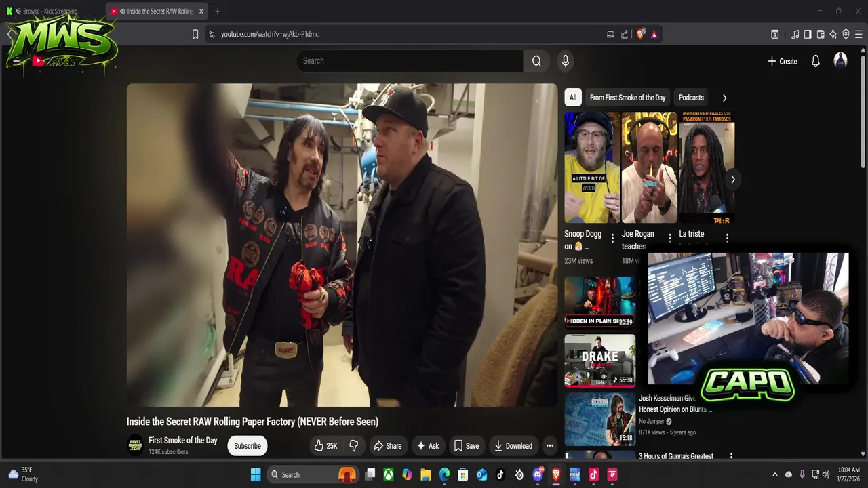Click the YouTube search magnifier button

pos(536,61)
